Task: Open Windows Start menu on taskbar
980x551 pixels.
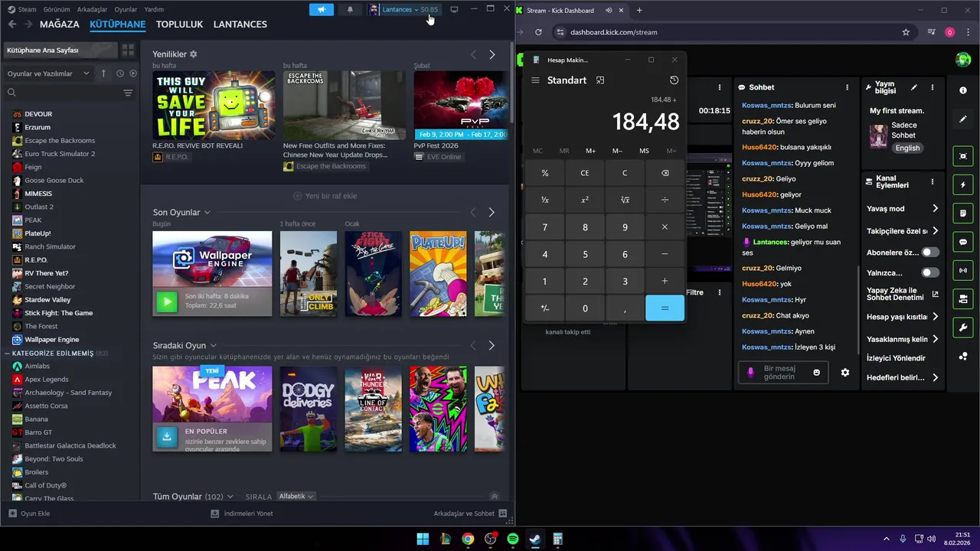Action: click(423, 540)
